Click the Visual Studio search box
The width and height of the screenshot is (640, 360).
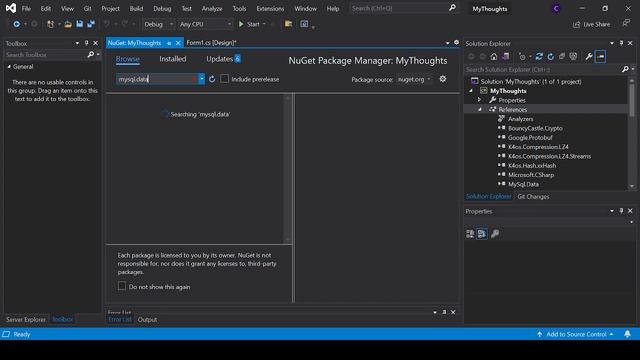pyautogui.click(x=403, y=8)
